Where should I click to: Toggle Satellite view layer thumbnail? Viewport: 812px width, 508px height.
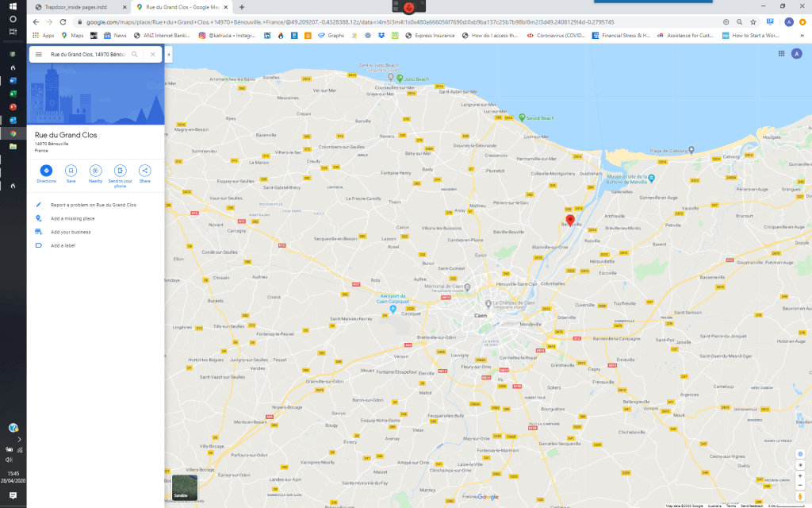click(181, 487)
